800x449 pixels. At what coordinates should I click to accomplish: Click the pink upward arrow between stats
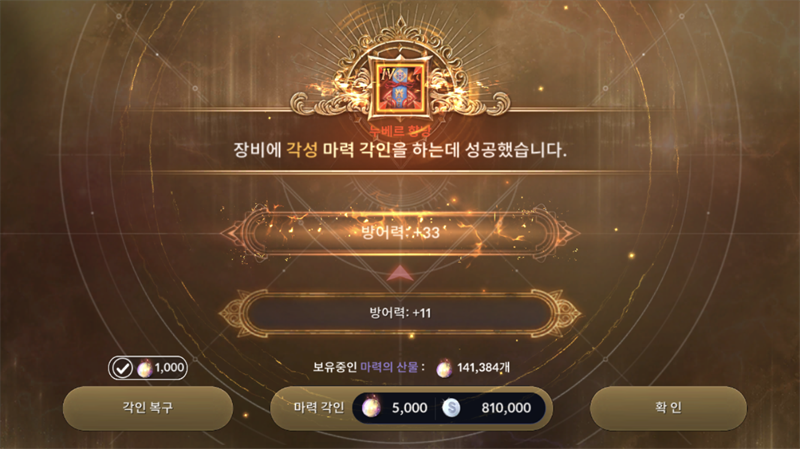coord(400,273)
